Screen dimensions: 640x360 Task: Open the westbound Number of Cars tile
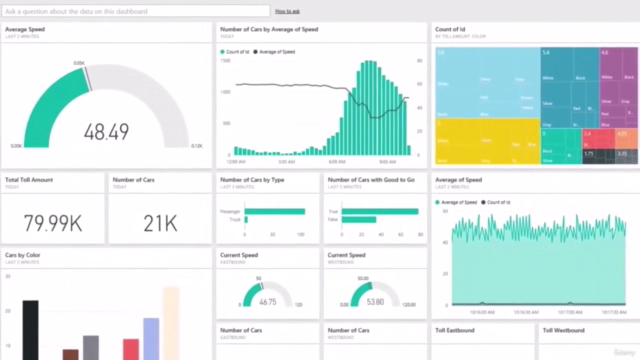(375, 342)
